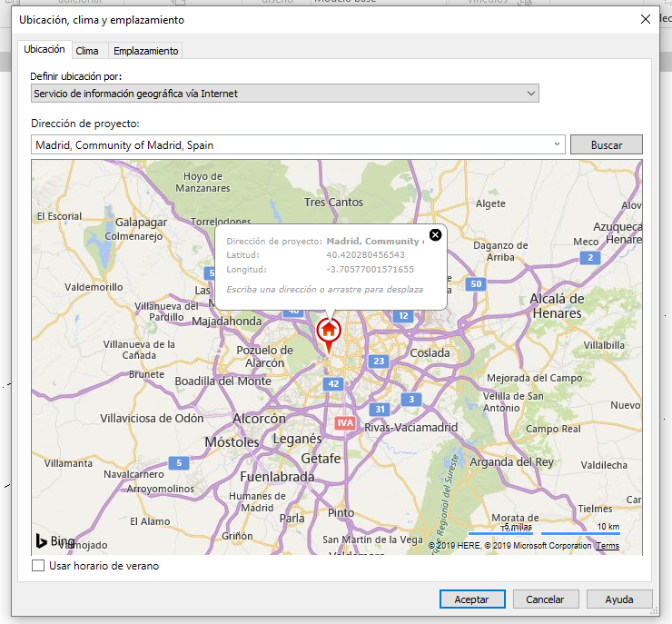Click the route 31 shield on the map
This screenshot has width=672, height=624.
coord(380,410)
